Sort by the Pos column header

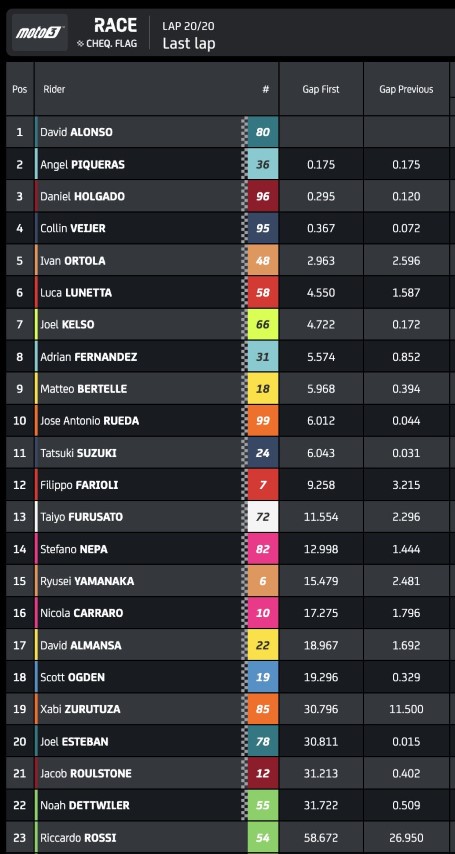tap(20, 89)
